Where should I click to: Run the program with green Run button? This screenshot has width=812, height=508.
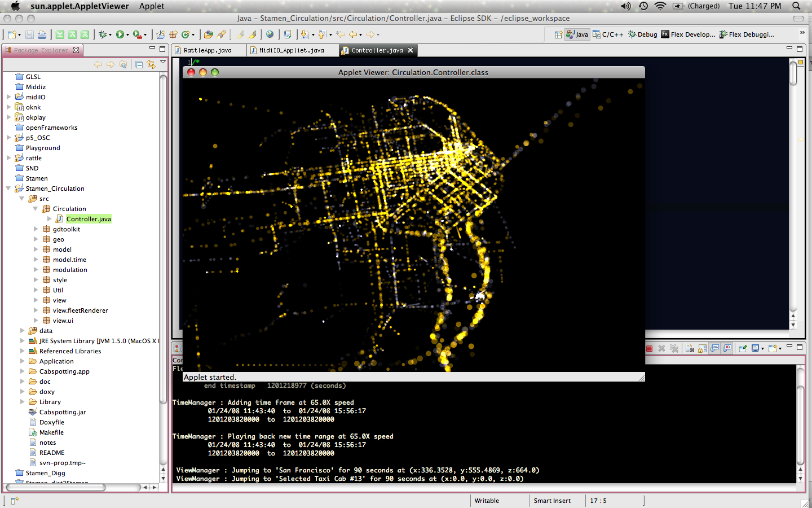[120, 34]
